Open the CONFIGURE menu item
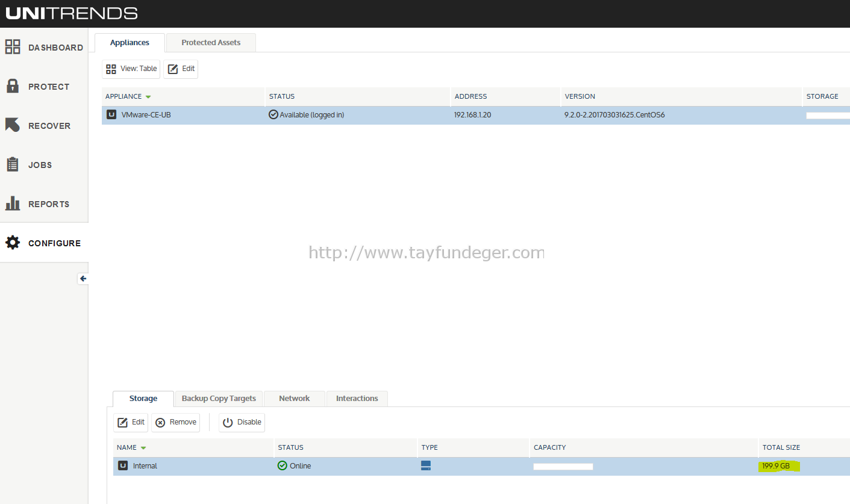 pos(54,243)
